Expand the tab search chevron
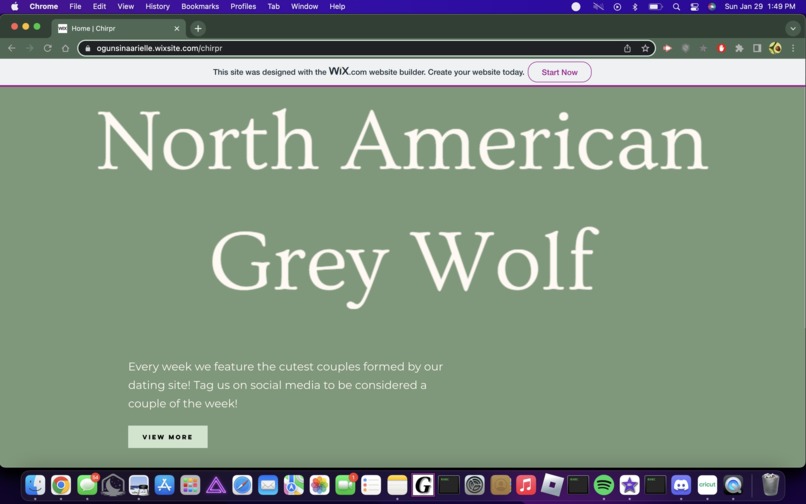Screen dimensions: 806x504 [793, 28]
